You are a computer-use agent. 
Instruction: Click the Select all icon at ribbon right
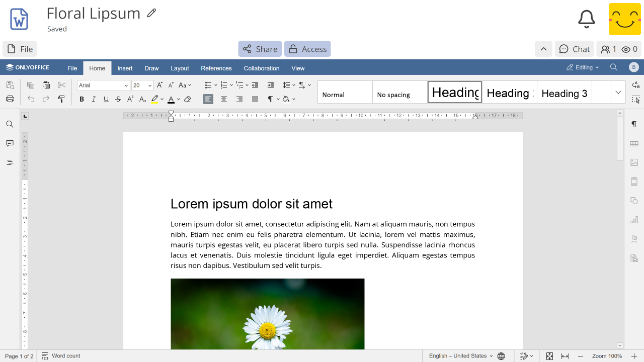coord(636,99)
